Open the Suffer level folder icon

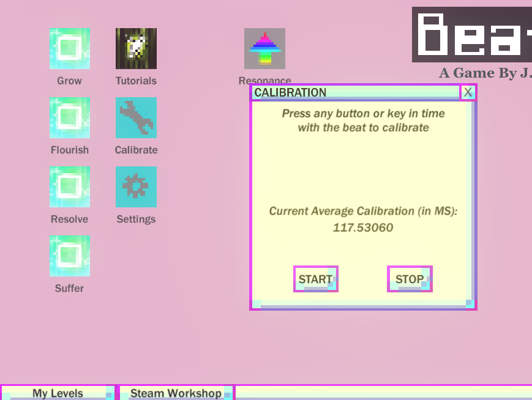70,256
